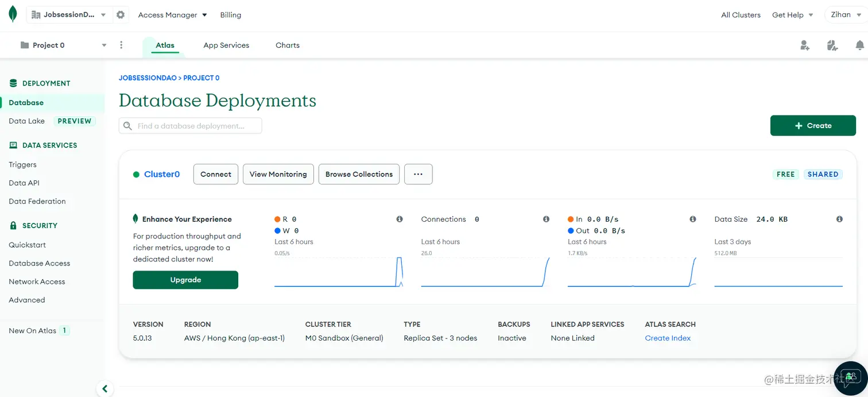Open the Cluster0 link
868x397 pixels.
click(162, 175)
